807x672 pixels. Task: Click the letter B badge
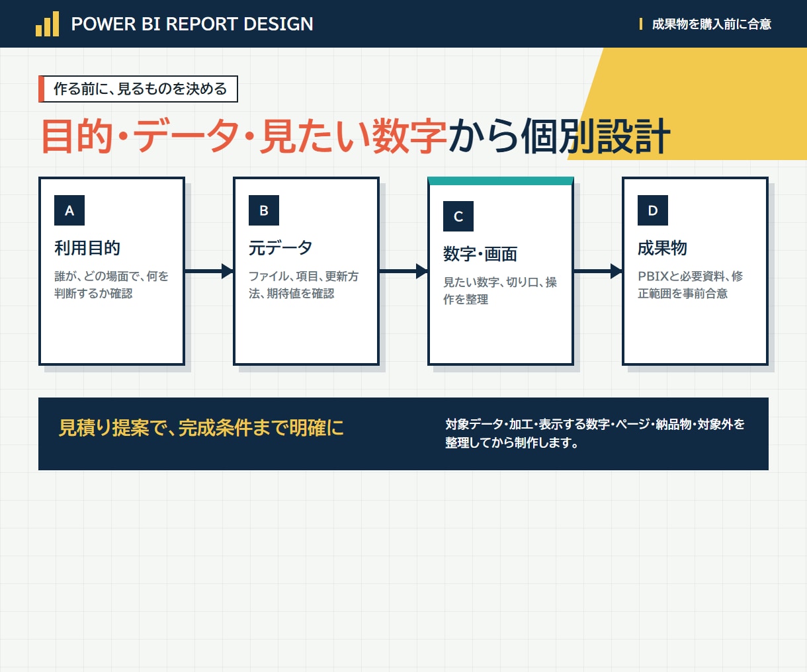[x=264, y=210]
